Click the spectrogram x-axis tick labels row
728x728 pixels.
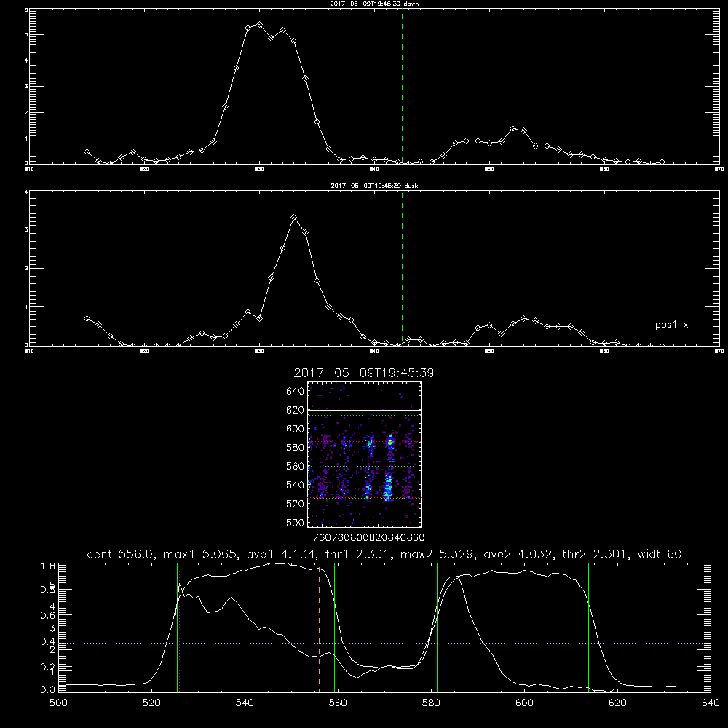(369, 538)
